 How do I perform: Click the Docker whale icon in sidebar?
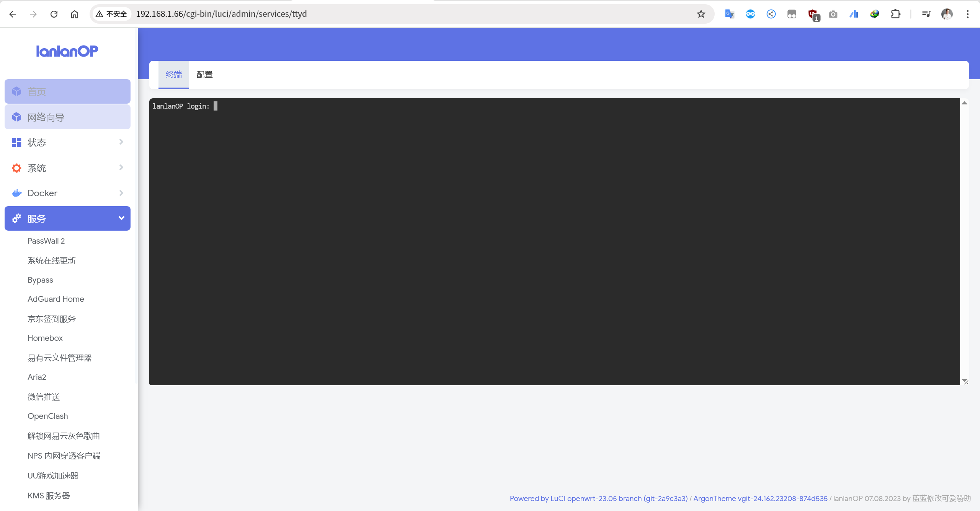16,193
